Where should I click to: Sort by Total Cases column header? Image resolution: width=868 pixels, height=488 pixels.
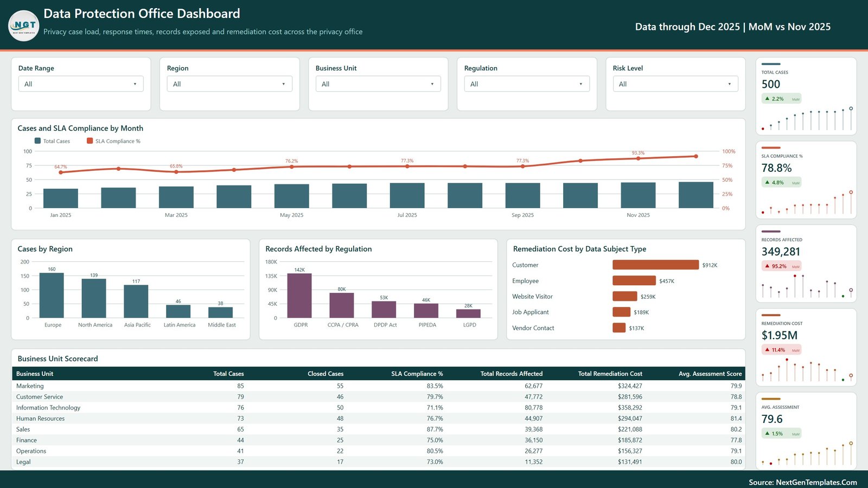click(x=228, y=374)
